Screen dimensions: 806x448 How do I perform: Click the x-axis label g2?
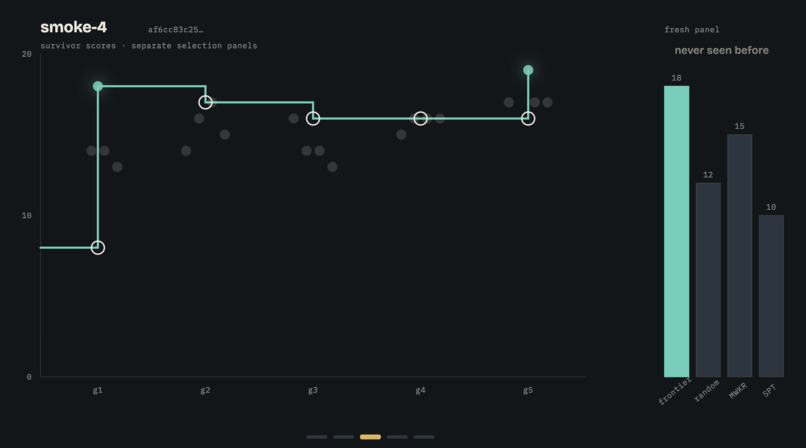tap(205, 390)
